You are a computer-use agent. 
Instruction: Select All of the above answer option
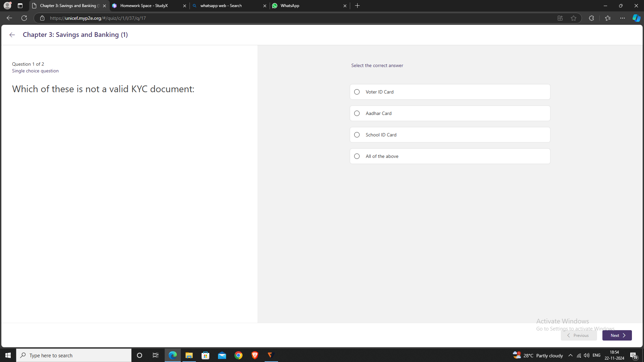(x=357, y=156)
